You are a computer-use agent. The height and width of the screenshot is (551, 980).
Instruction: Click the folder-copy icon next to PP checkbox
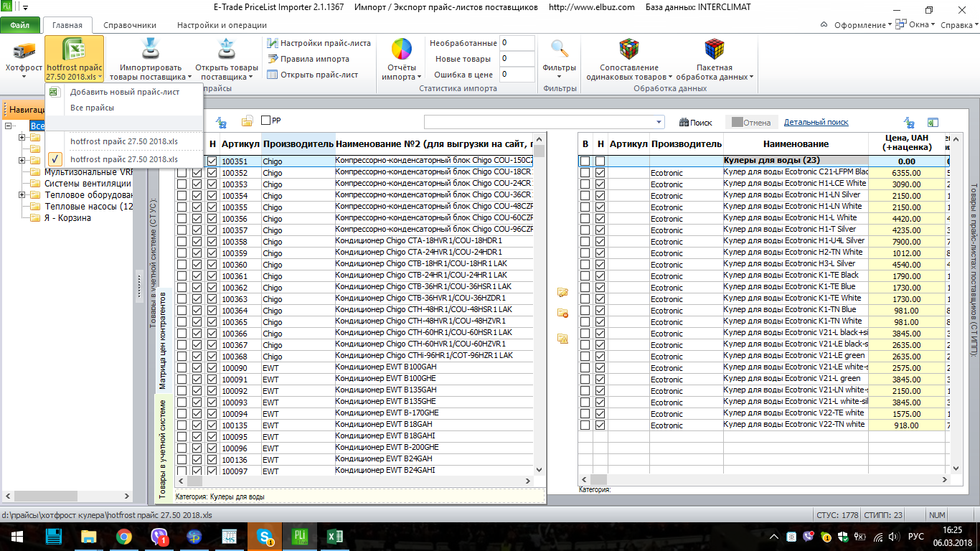point(247,121)
